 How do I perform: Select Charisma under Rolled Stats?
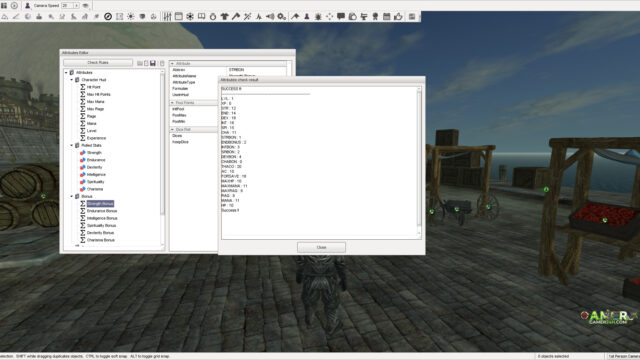tap(95, 189)
